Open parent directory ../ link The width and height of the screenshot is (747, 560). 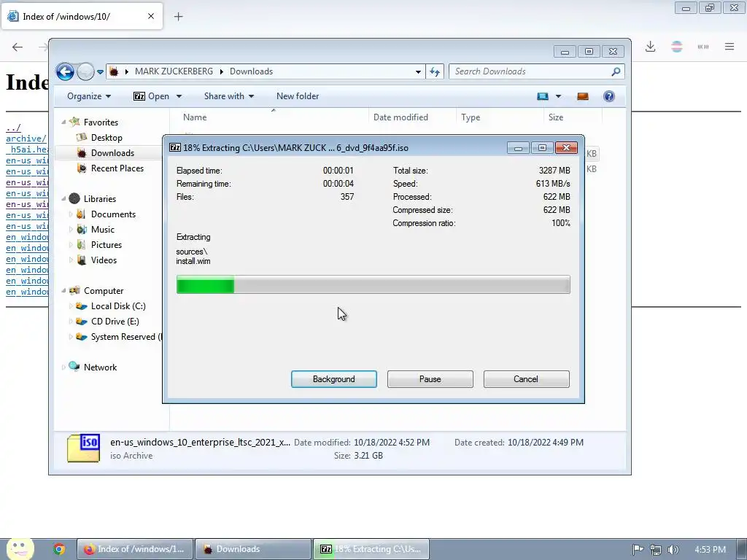[13, 128]
